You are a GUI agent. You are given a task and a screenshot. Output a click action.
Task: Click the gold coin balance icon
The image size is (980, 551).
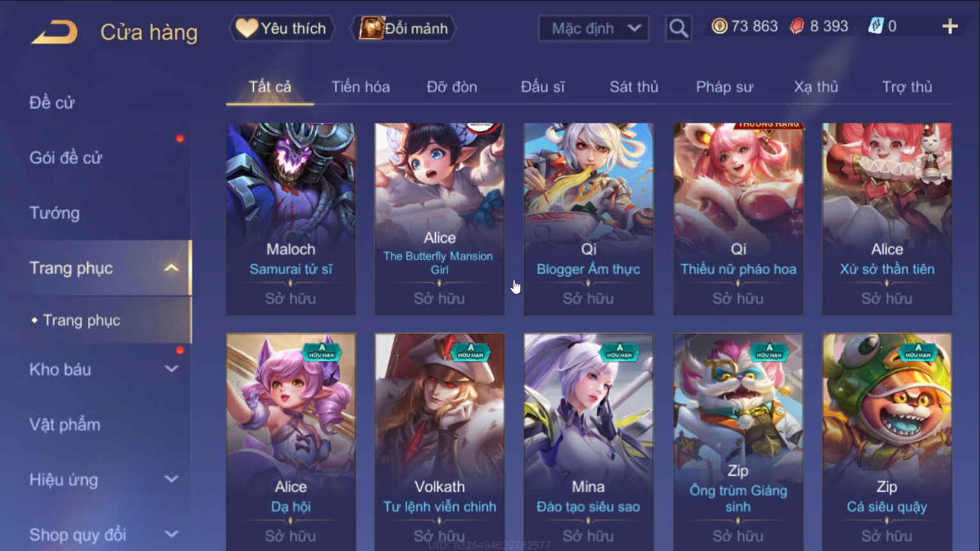(719, 26)
